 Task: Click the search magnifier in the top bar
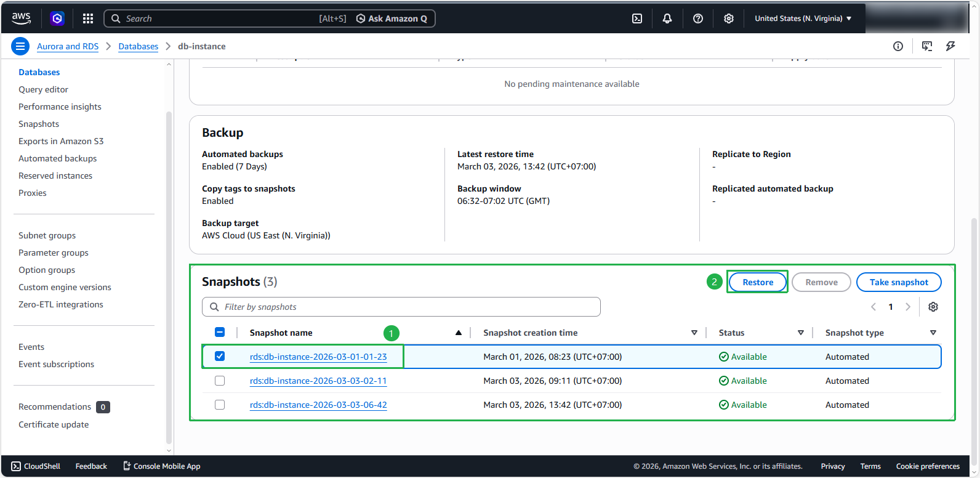pos(116,18)
